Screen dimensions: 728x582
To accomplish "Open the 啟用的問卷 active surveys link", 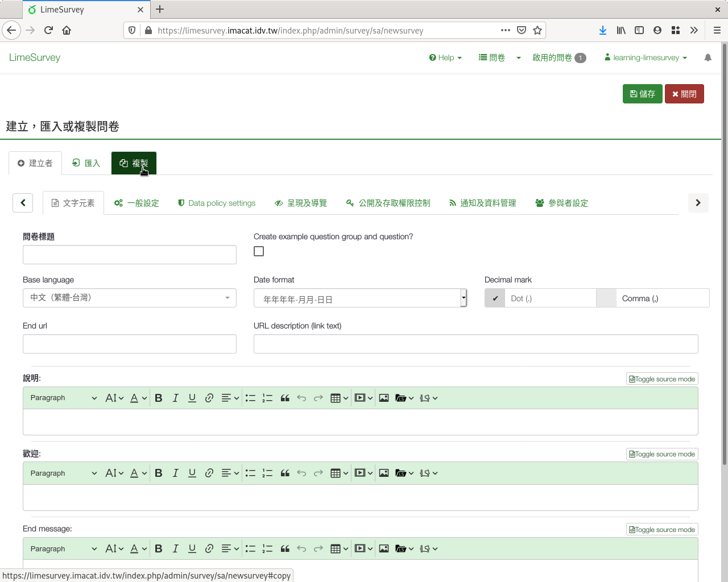I will 559,57.
